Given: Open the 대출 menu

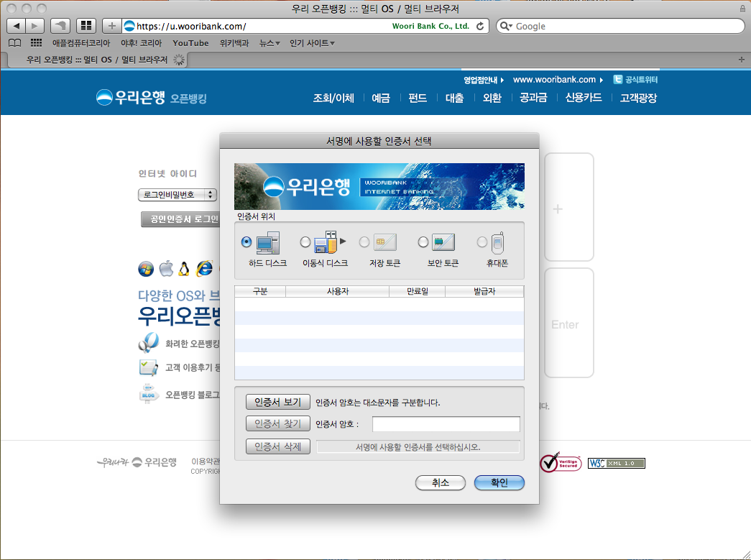Looking at the screenshot, I should point(454,98).
